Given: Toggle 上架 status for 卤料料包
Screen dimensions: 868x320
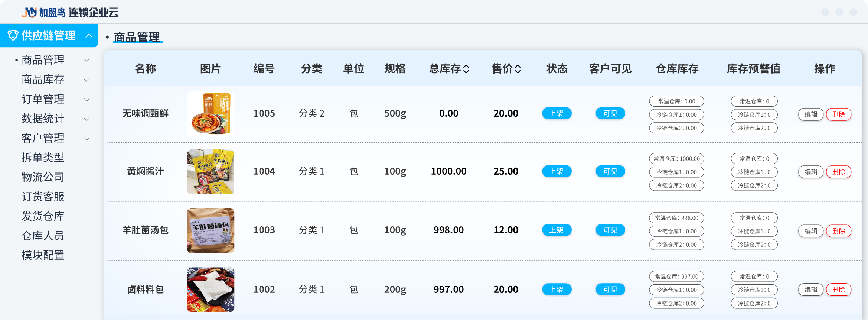Looking at the screenshot, I should [557, 289].
